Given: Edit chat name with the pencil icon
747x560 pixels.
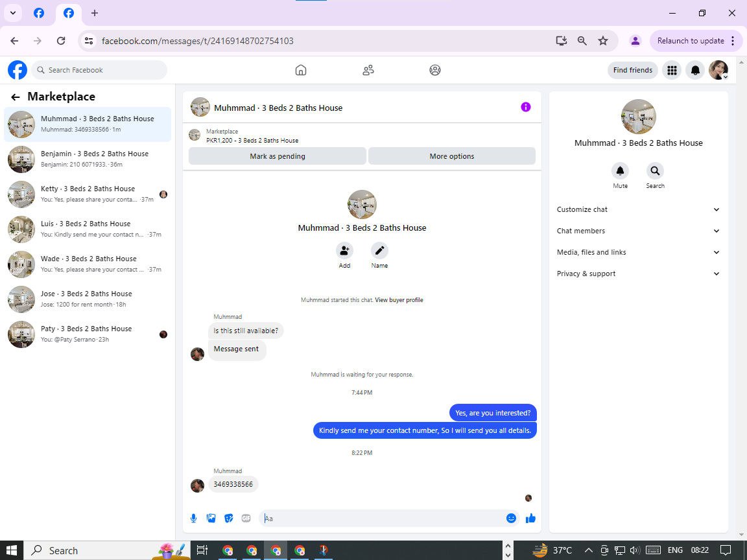Looking at the screenshot, I should 380,250.
